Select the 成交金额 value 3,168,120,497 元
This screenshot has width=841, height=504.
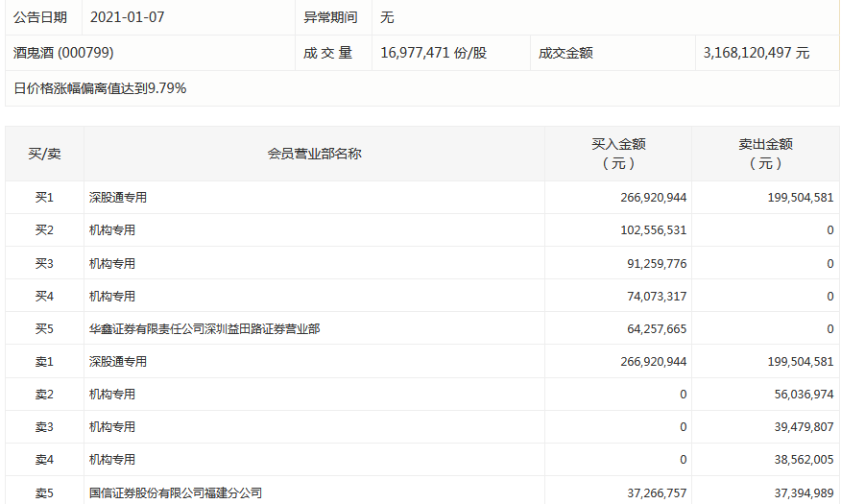point(756,53)
